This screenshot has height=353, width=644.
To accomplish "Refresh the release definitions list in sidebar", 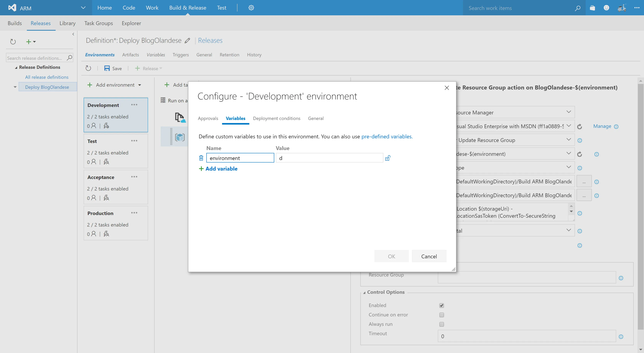I will pos(13,42).
